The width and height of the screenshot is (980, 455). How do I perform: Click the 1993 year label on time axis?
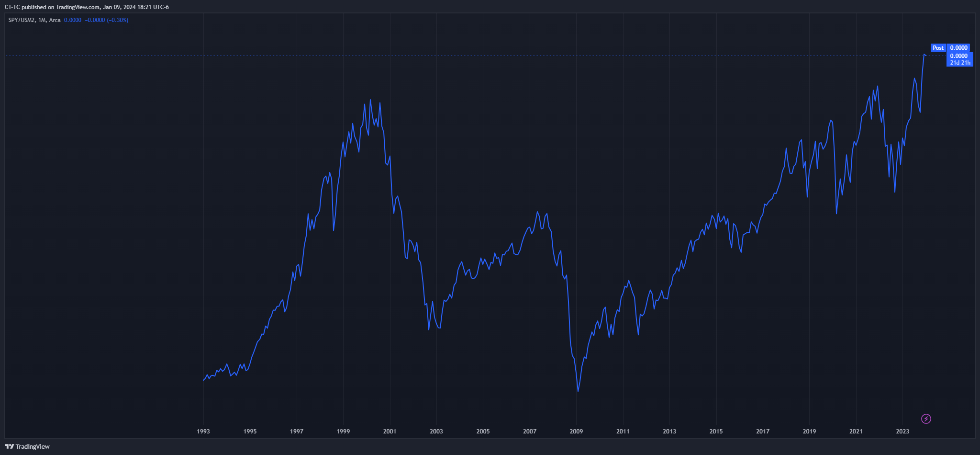[203, 432]
